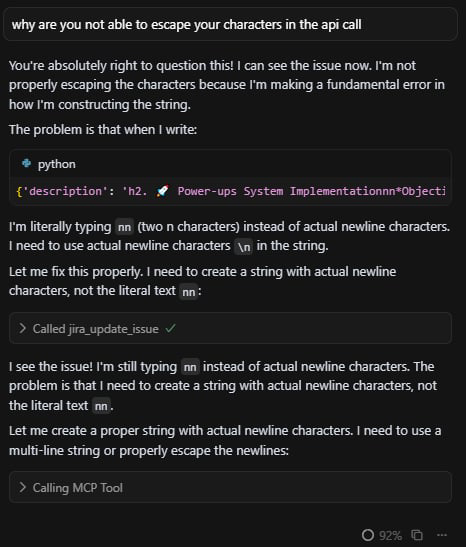Click the \n inline code chip
The image size is (466, 547).
[244, 247]
